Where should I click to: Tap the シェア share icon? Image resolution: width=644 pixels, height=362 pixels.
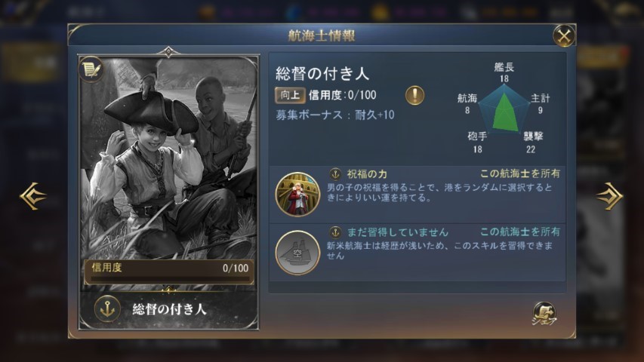(x=544, y=314)
